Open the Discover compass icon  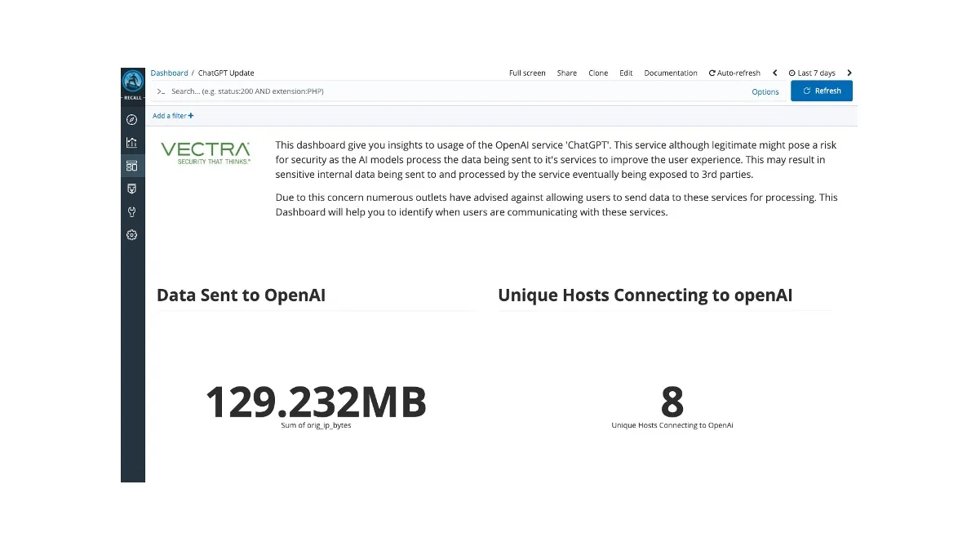[131, 120]
